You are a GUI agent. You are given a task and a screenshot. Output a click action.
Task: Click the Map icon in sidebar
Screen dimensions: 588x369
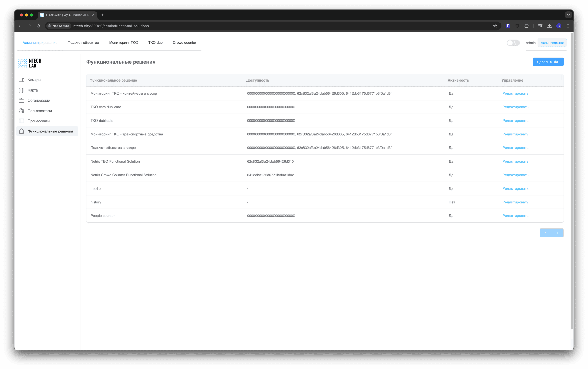22,90
